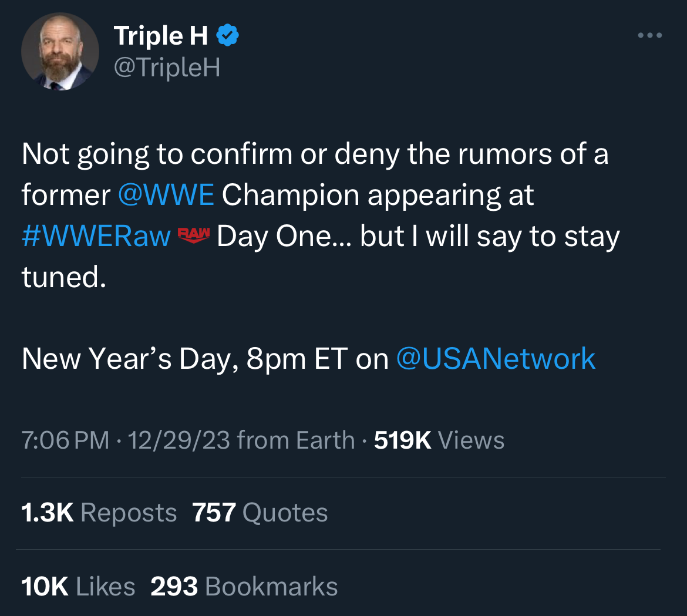Show the 10K Likes list
This screenshot has height=616, width=687.
[78, 587]
